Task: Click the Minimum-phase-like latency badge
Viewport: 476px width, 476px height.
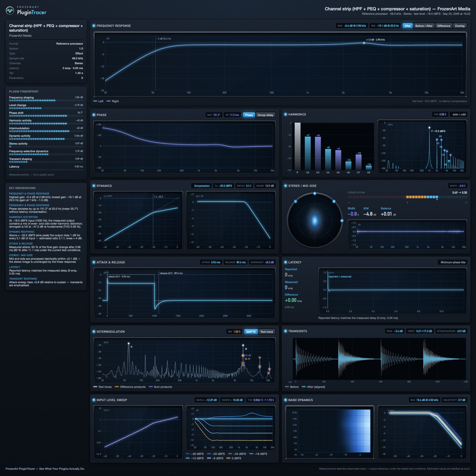Action: 453,262
